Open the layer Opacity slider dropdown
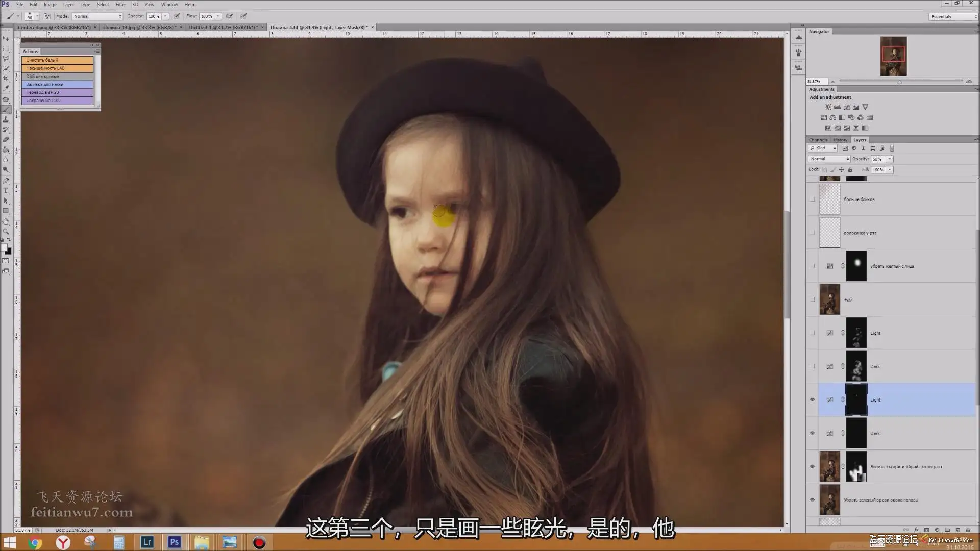Viewport: 980px width, 551px height. pos(890,159)
